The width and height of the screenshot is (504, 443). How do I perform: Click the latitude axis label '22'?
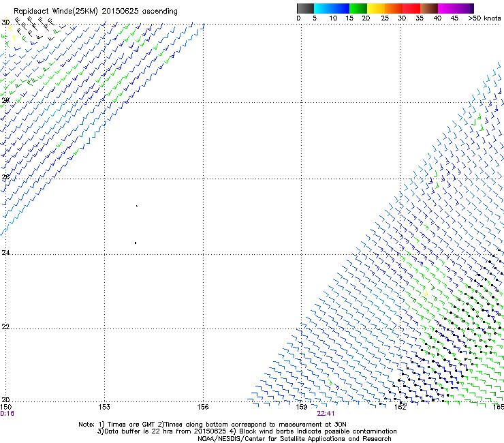pos(5,326)
